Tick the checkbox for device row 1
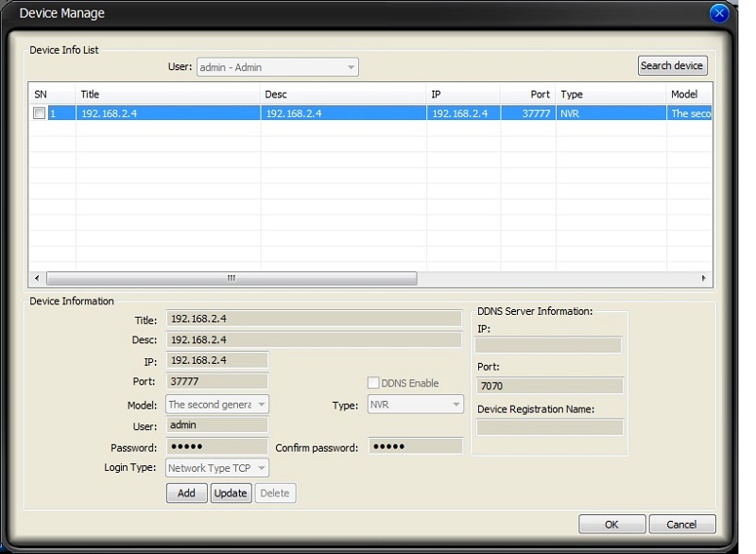Image resolution: width=756 pixels, height=554 pixels. [39, 113]
